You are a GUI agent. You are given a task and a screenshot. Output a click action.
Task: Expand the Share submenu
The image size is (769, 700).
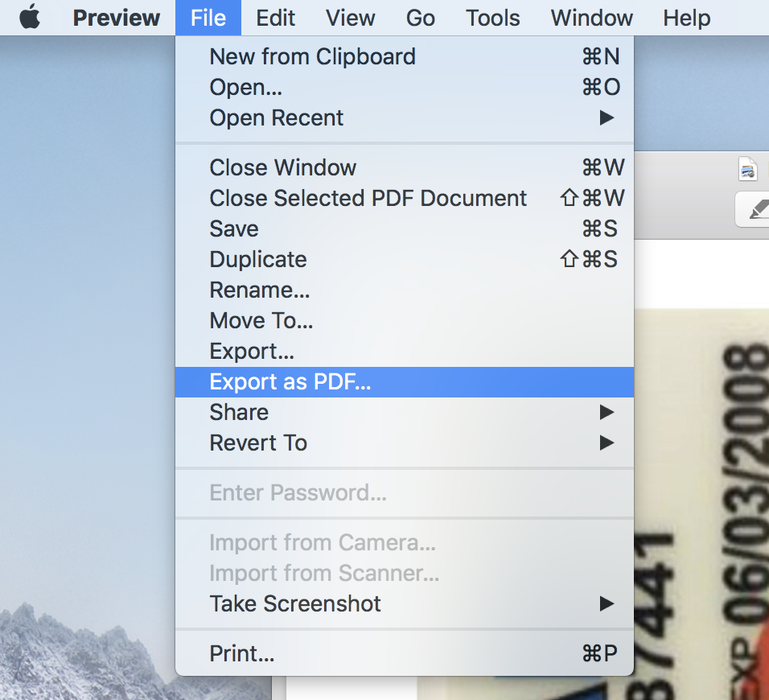405,412
